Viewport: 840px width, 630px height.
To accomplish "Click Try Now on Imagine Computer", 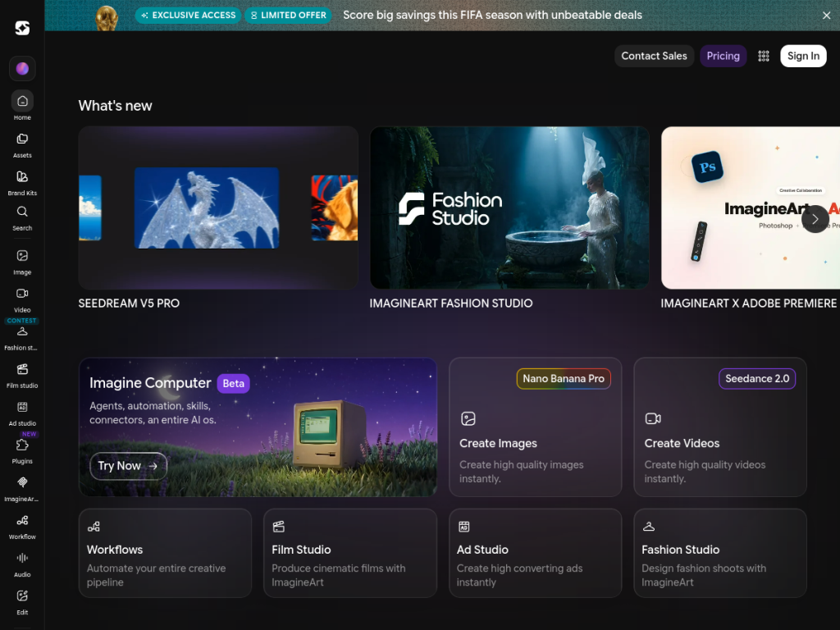I will pos(128,466).
